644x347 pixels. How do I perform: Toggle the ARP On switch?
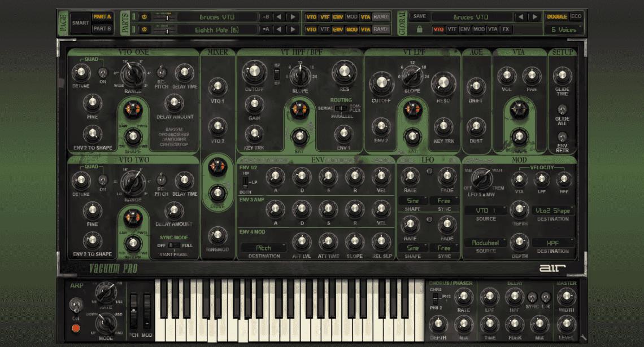point(75,306)
